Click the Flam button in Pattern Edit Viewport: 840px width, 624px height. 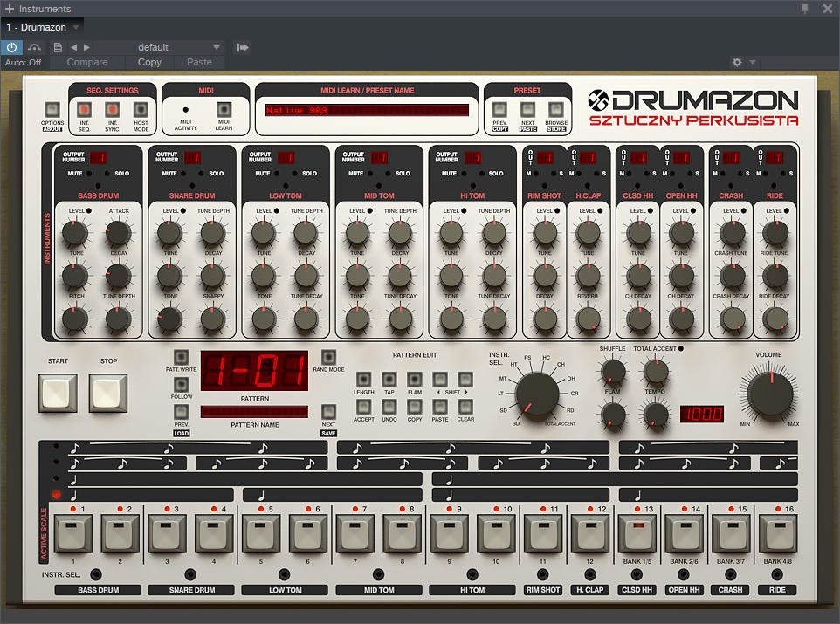coord(415,380)
